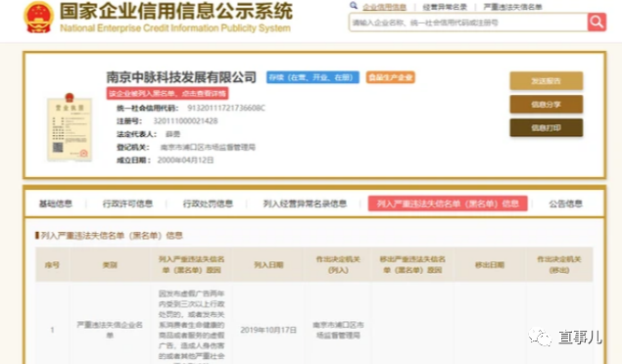
Task: Switch to the 行政许可信息 tab
Action: (127, 204)
